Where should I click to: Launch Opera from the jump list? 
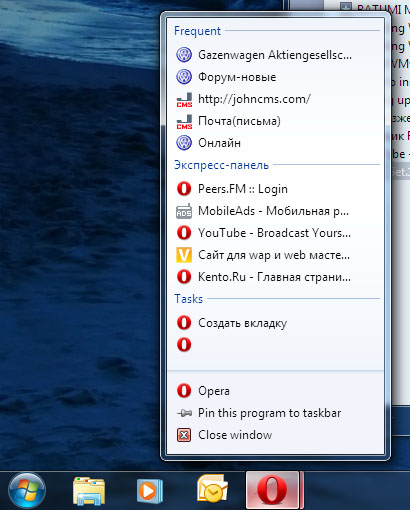pyautogui.click(x=275, y=391)
